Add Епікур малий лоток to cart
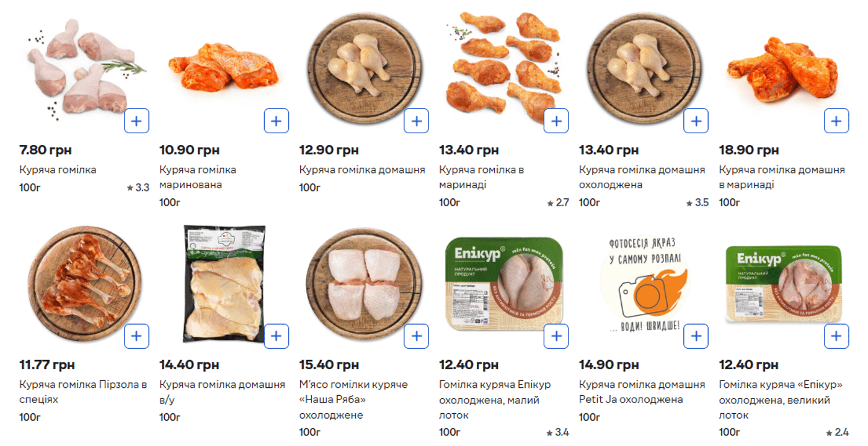 (556, 336)
